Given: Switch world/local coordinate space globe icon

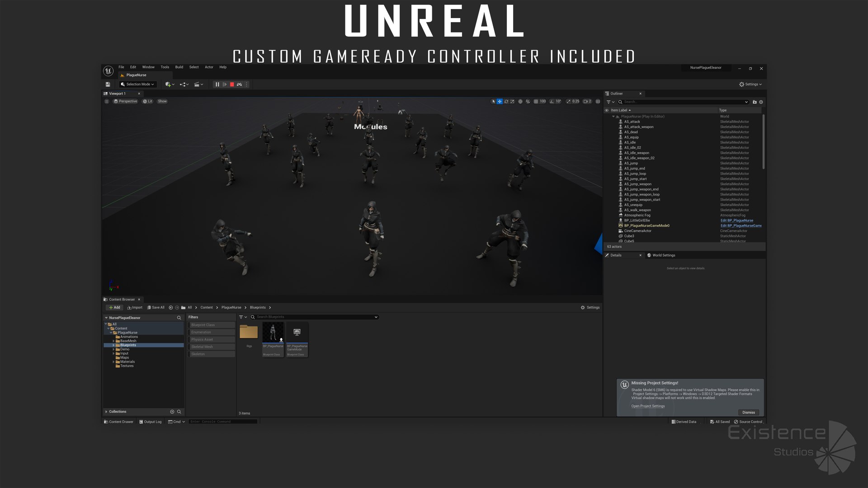Looking at the screenshot, I should 520,102.
